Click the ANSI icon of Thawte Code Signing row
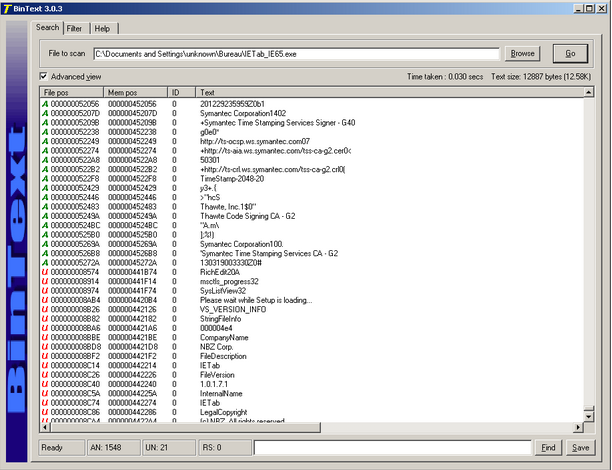This screenshot has height=470, width=612. pos(45,216)
